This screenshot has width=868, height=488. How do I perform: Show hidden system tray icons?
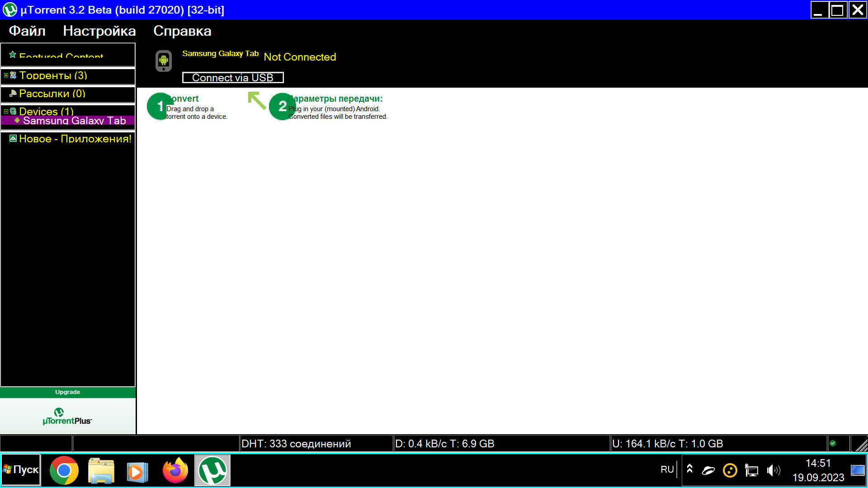click(x=689, y=469)
